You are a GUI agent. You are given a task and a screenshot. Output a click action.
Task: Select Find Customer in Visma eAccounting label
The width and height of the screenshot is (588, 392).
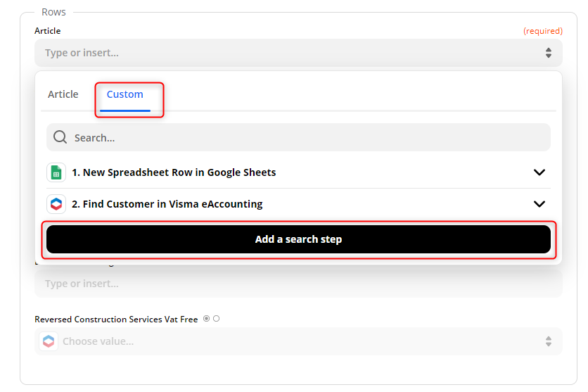167,204
